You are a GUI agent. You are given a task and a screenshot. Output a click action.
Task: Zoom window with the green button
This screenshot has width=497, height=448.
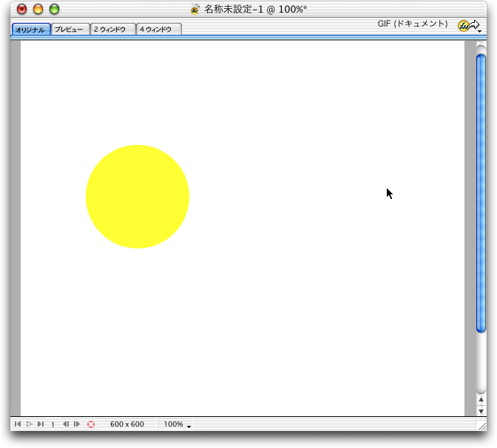pyautogui.click(x=55, y=9)
